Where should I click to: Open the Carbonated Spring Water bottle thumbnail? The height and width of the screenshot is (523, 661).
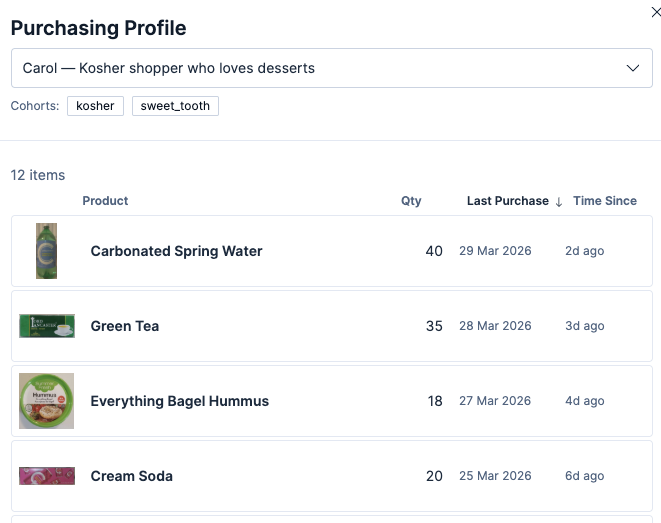click(46, 251)
